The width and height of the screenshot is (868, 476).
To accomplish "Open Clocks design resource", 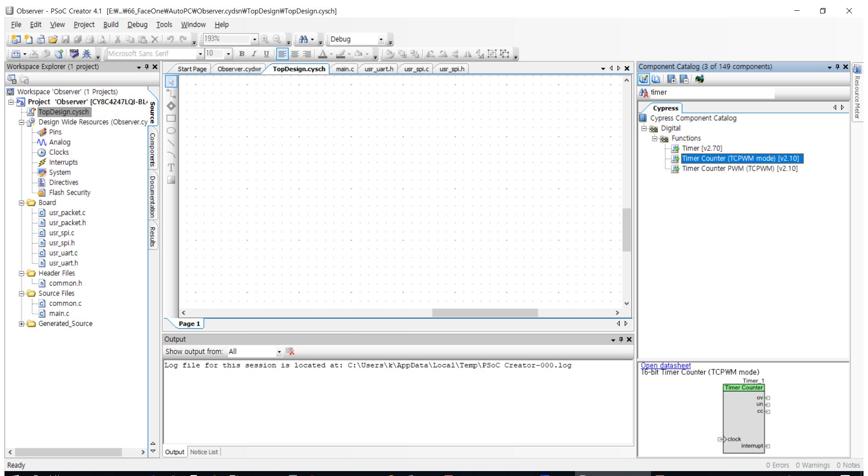I will click(x=59, y=152).
